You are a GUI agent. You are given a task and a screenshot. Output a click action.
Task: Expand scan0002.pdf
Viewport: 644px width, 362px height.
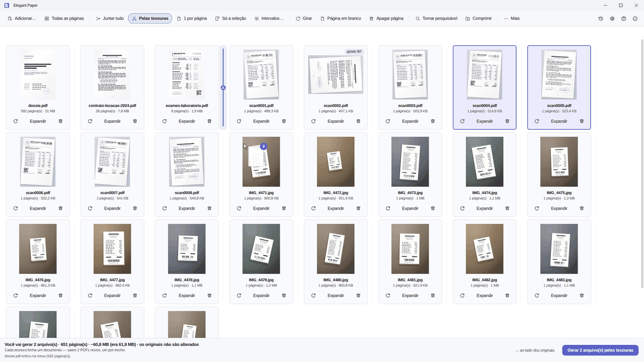pos(336,121)
